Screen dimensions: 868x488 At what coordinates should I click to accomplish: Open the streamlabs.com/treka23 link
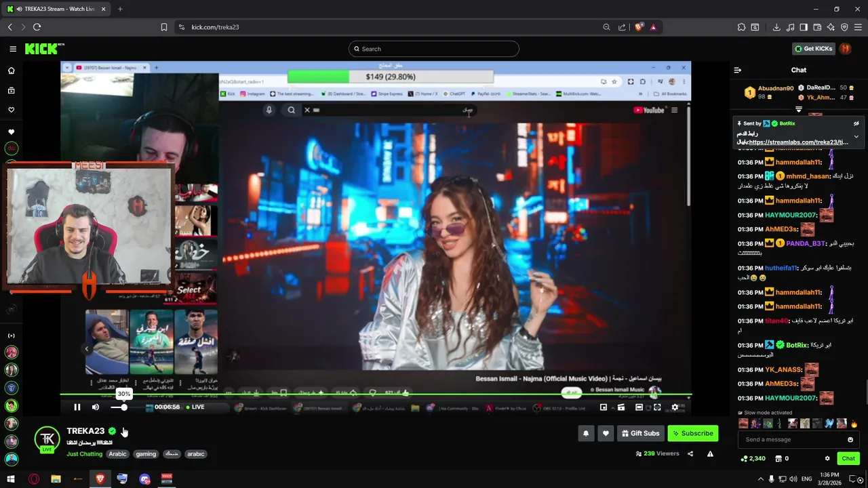(798, 142)
